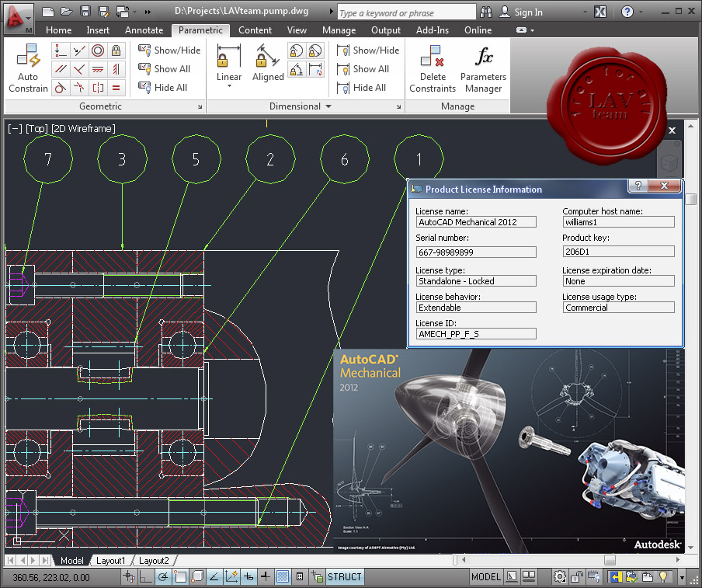Image resolution: width=702 pixels, height=588 pixels.
Task: Toggle Infer Constraints in status bar
Action: point(130,576)
